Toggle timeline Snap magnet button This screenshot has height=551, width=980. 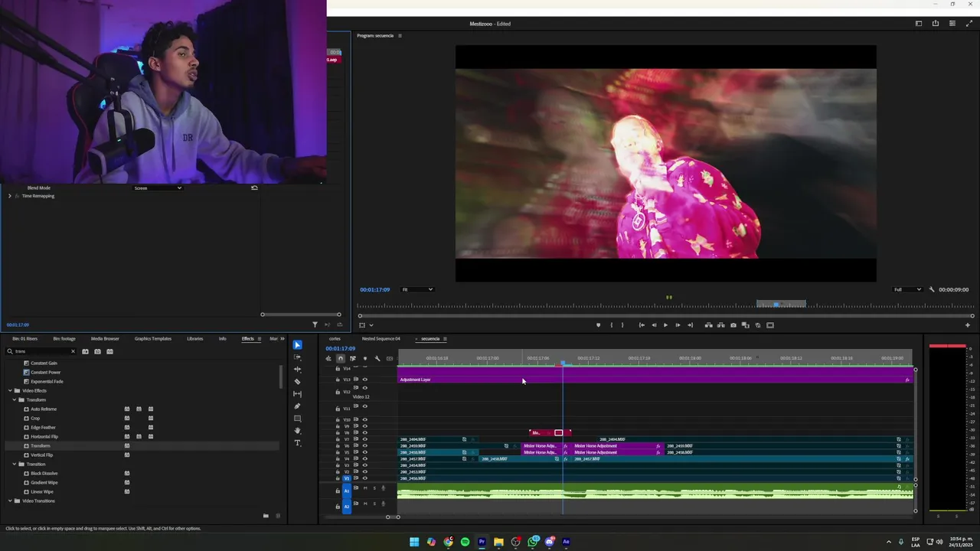[x=341, y=358]
